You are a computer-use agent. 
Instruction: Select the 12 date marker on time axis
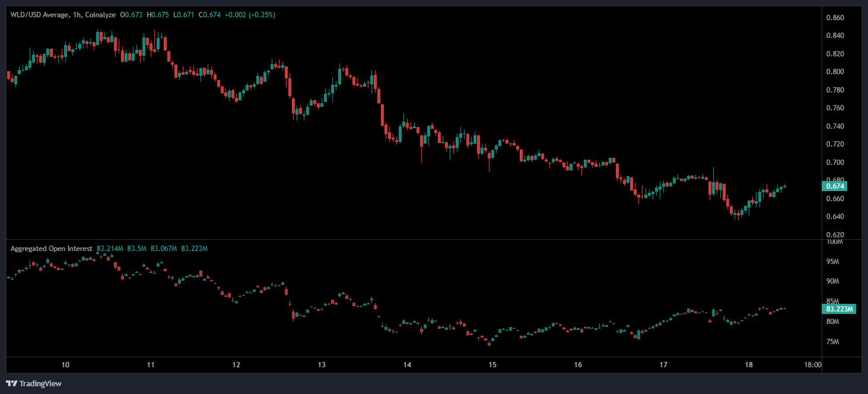[236, 365]
